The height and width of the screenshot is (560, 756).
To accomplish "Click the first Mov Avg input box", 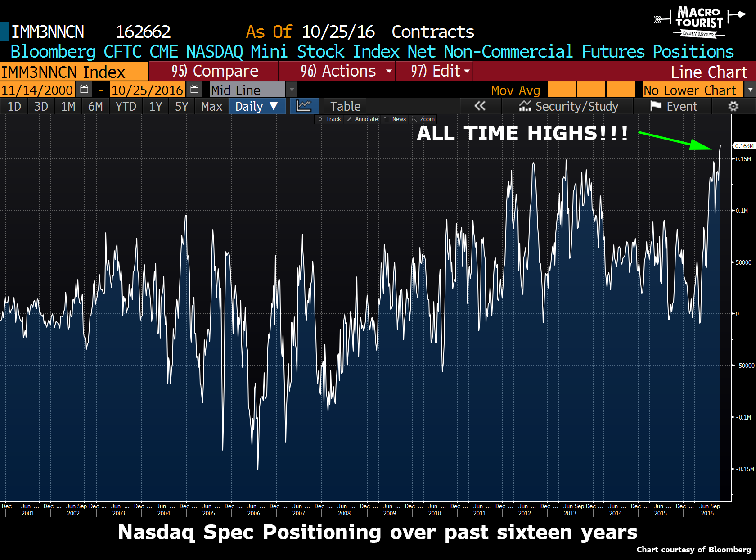I will (562, 90).
